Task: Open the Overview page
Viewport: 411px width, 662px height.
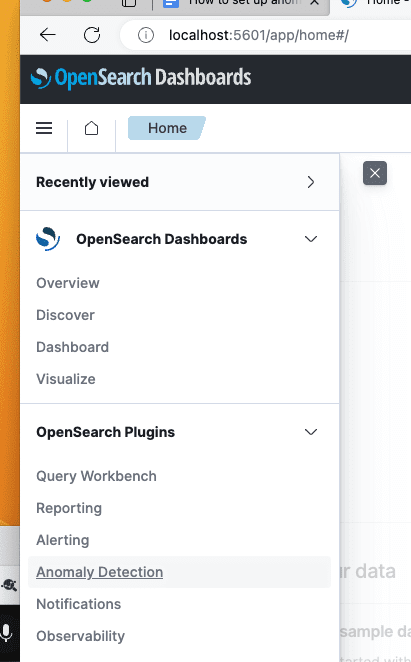Action: (x=68, y=283)
